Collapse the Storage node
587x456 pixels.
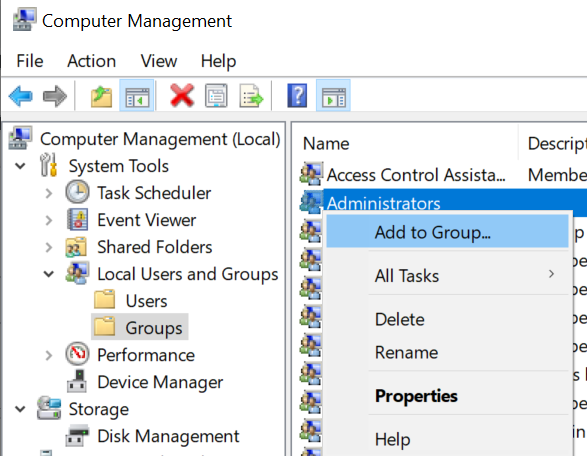pos(20,409)
